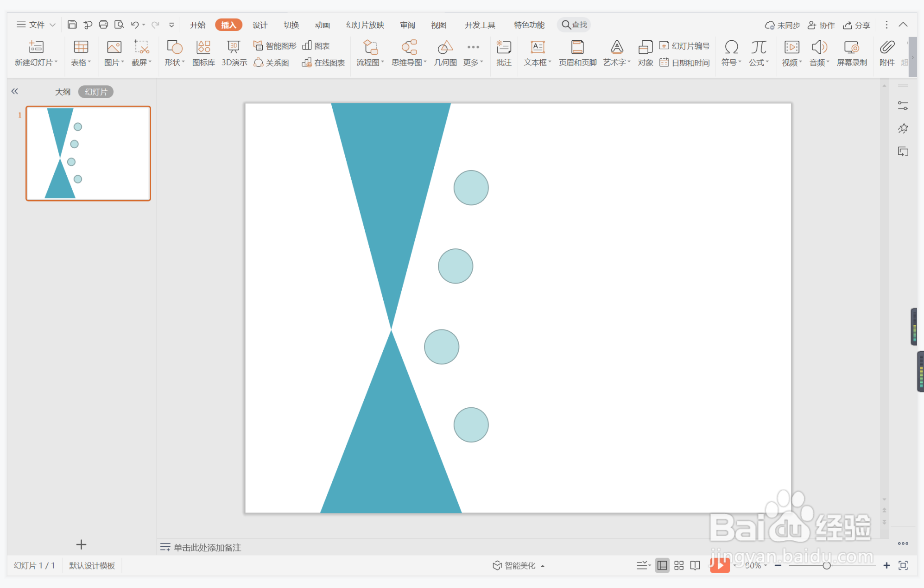
Task: Insert 日期和时间 date and time
Action: pyautogui.click(x=685, y=63)
